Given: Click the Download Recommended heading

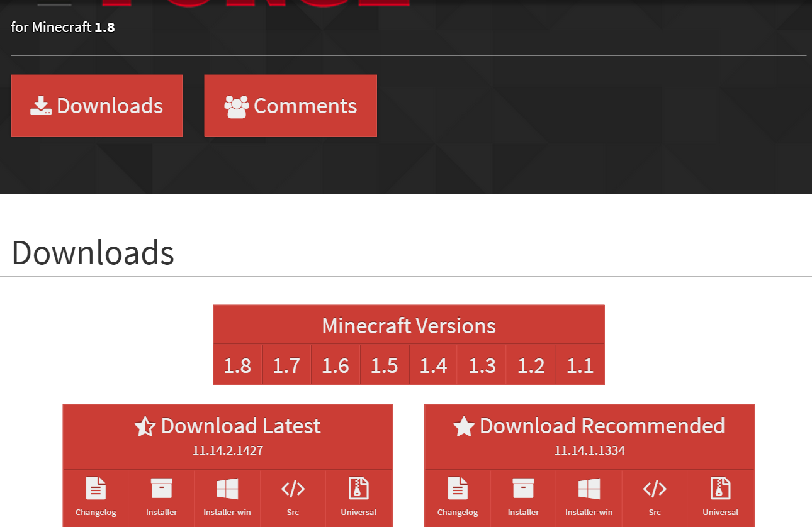Looking at the screenshot, I should pyautogui.click(x=602, y=426).
